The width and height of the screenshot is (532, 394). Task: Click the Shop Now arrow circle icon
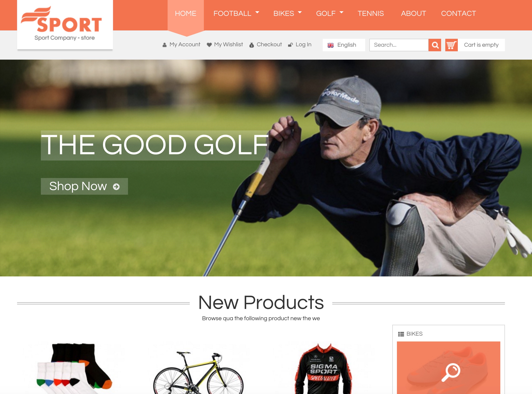[x=116, y=187]
